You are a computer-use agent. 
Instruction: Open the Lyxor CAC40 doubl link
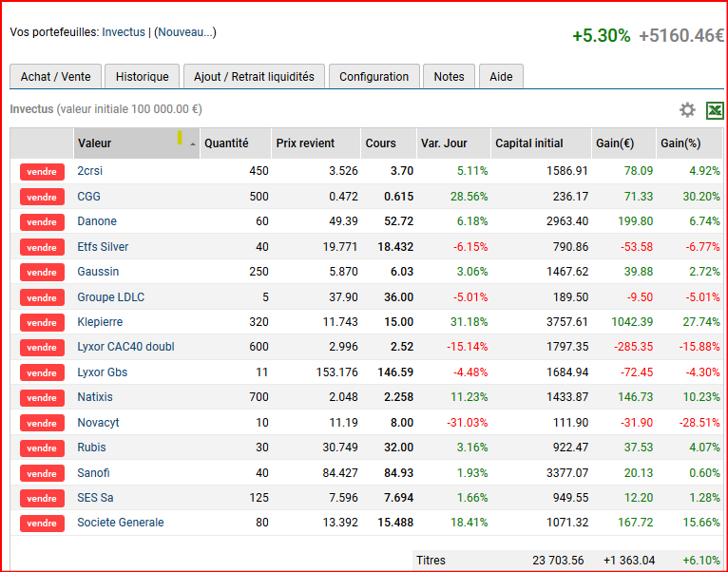[x=125, y=347]
